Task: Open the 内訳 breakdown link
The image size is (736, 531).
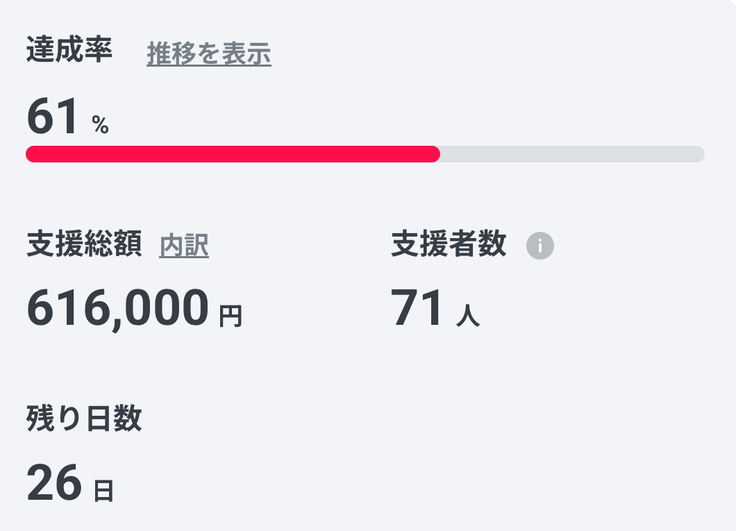Action: (x=184, y=245)
